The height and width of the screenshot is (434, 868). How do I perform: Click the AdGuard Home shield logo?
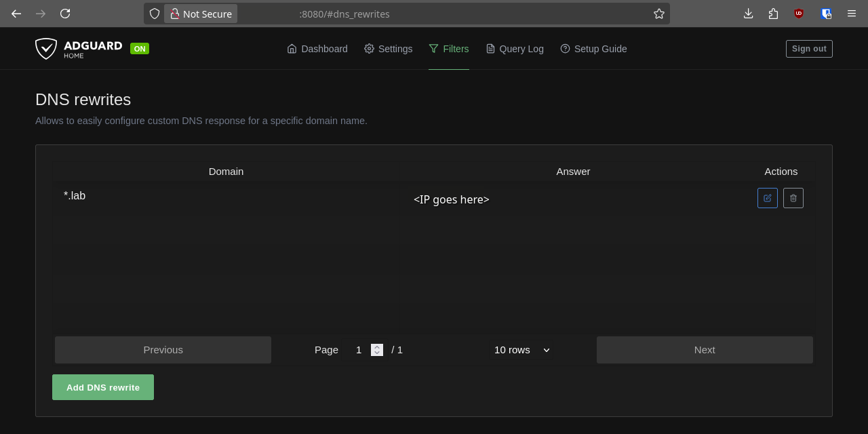pos(46,49)
